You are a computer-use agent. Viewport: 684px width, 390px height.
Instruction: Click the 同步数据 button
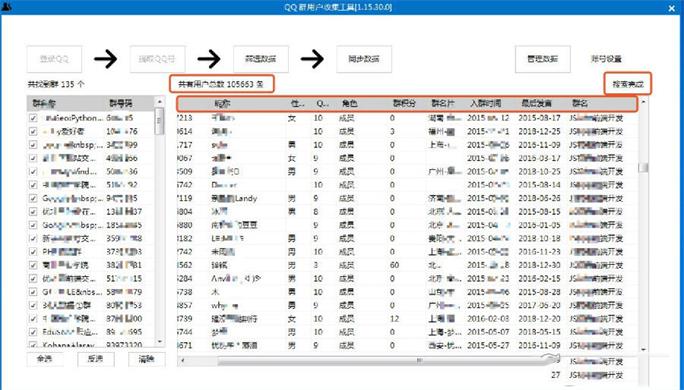point(364,59)
